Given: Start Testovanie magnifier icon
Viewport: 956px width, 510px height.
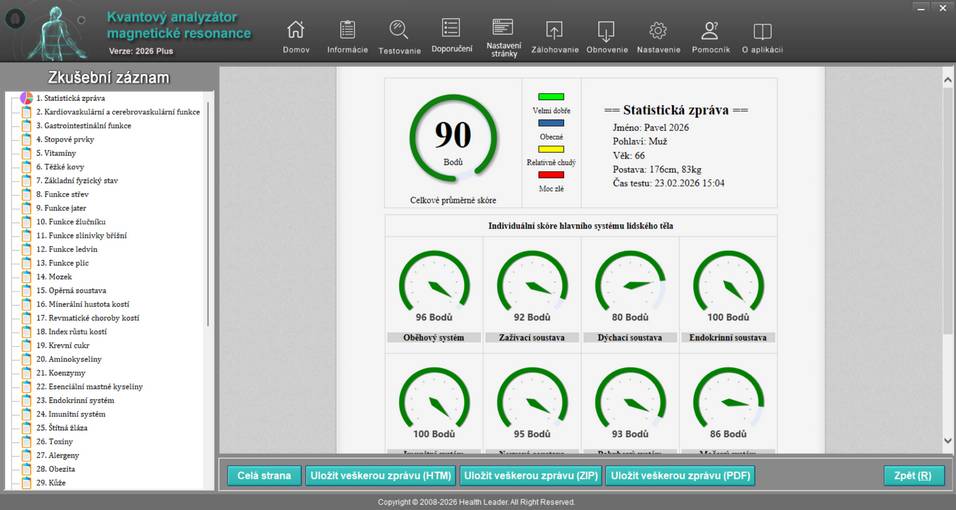Looking at the screenshot, I should click(x=399, y=29).
